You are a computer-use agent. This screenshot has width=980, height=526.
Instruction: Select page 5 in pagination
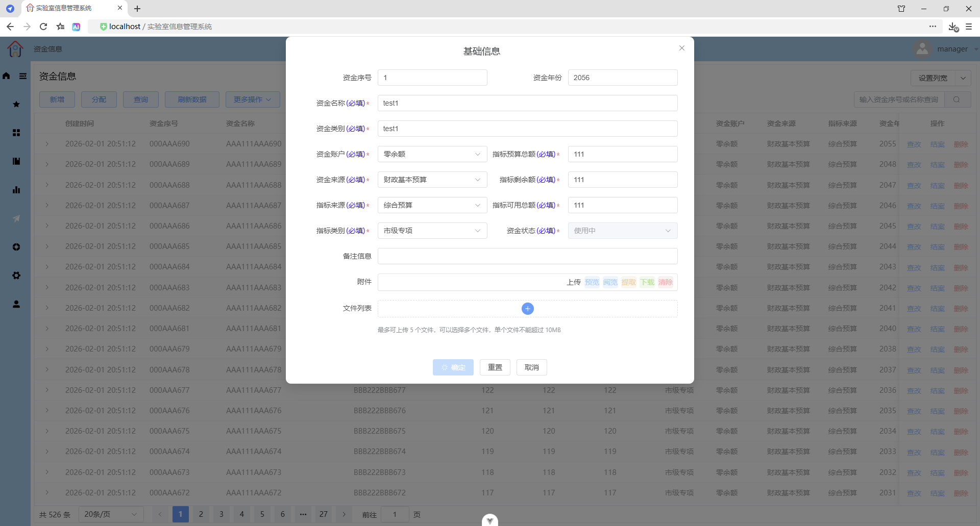click(262, 514)
